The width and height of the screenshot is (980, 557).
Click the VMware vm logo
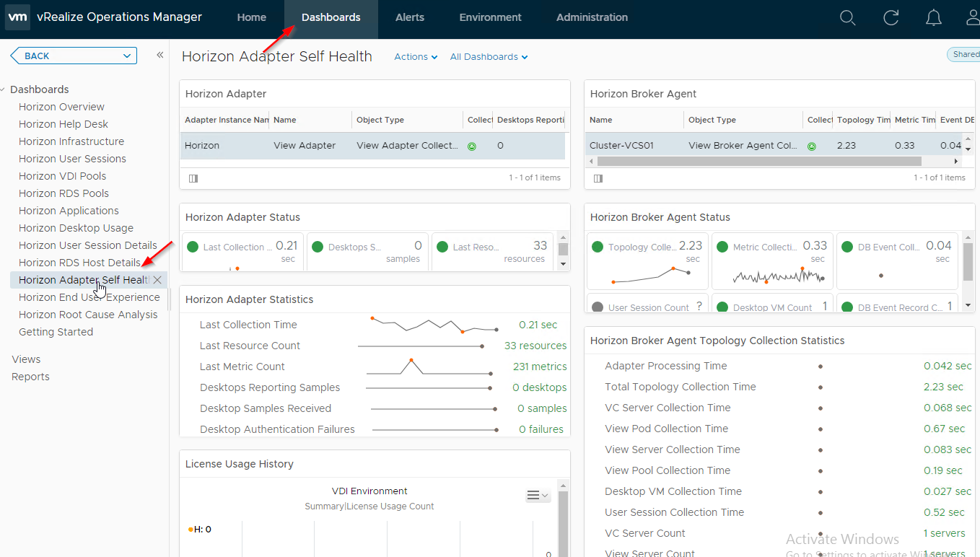tap(18, 17)
